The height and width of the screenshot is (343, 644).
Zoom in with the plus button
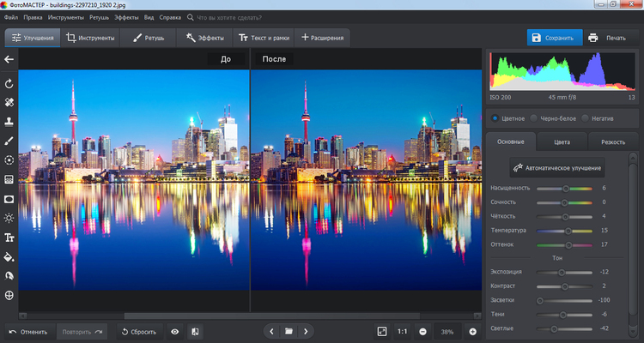tap(472, 331)
